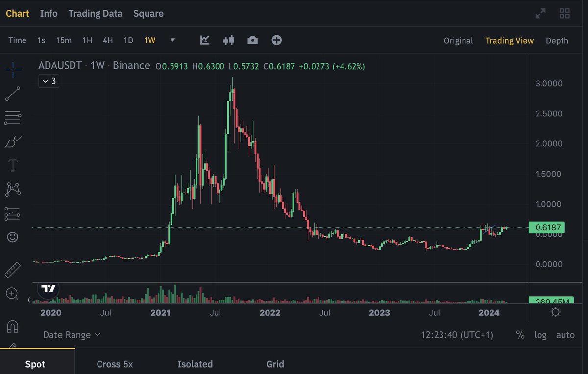The width and height of the screenshot is (588, 374).
Task: Change candlestick chart style
Action: point(228,40)
